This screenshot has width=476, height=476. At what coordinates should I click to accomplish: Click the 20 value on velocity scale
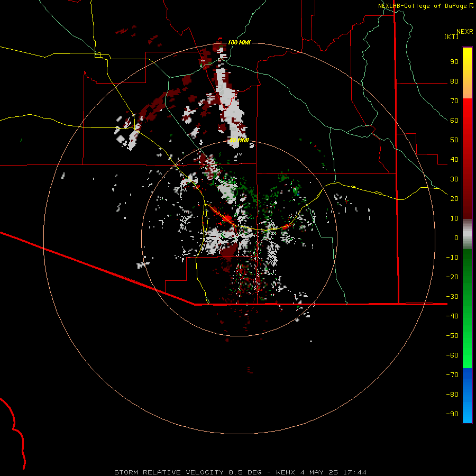coord(454,198)
